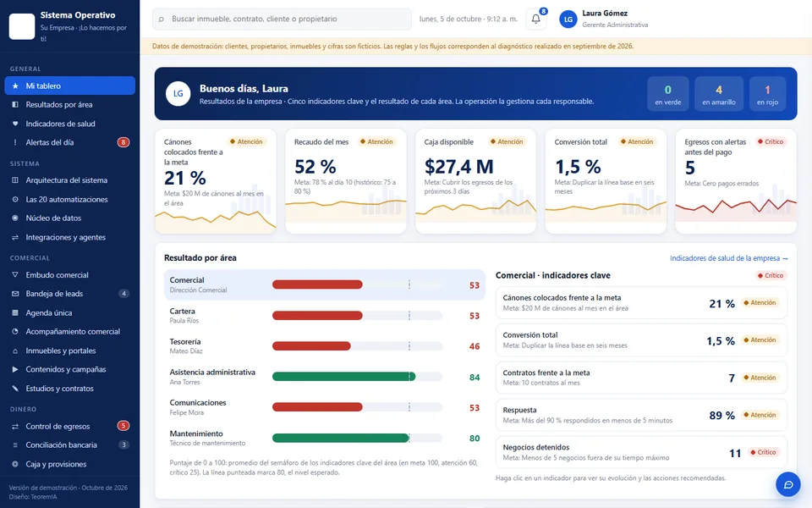
Task: Open the Caja disponible indicator card
Action: (476, 181)
